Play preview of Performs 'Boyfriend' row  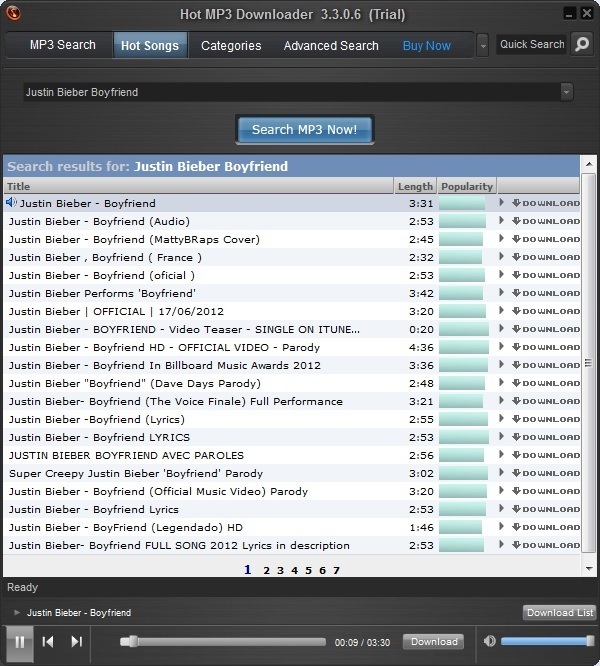pyautogui.click(x=501, y=292)
